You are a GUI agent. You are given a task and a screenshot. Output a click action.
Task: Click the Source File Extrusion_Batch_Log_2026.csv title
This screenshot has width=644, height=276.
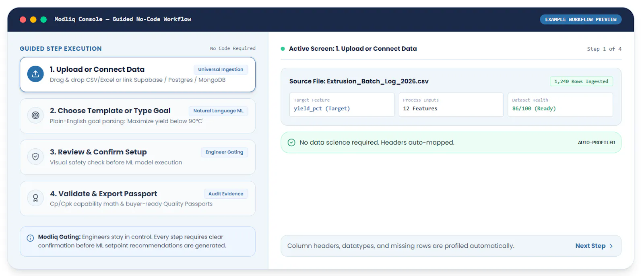(x=359, y=81)
